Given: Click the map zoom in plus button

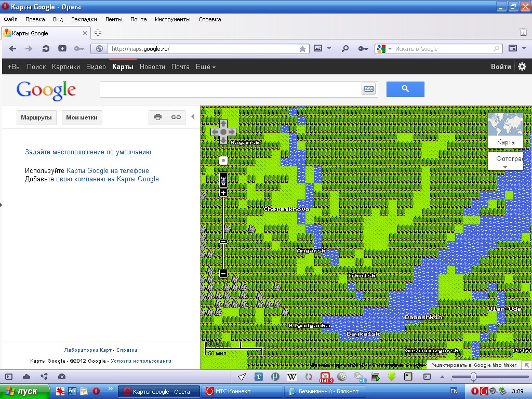Looking at the screenshot, I should point(223,193).
